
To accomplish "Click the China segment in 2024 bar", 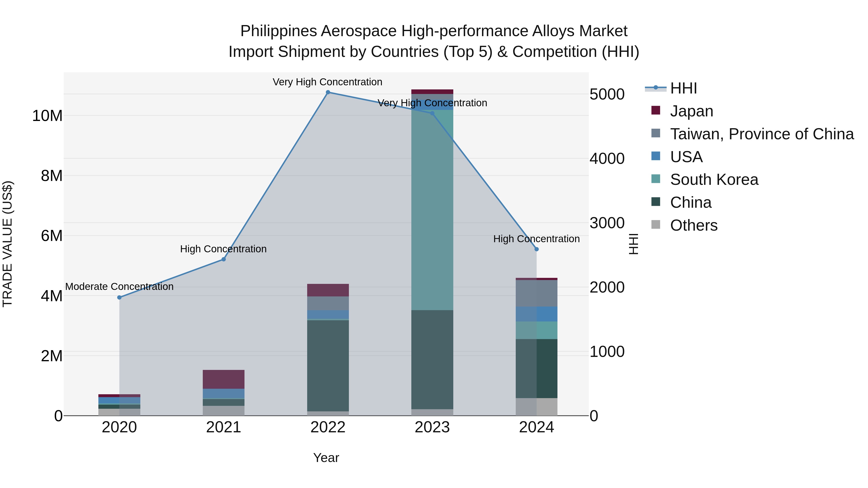I will (536, 368).
